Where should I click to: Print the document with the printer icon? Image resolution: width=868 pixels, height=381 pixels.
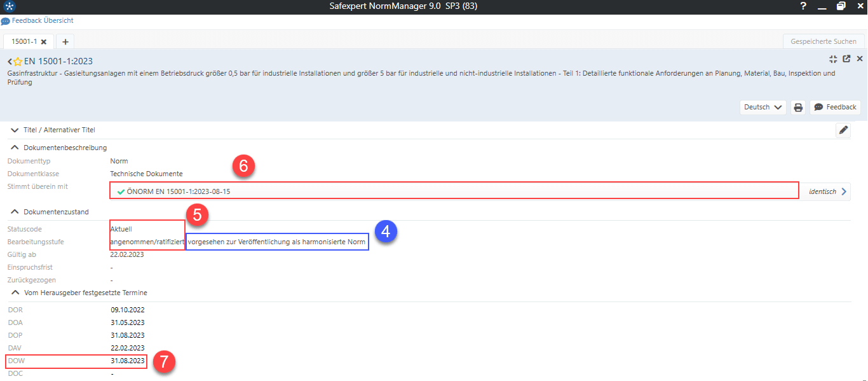(x=798, y=107)
